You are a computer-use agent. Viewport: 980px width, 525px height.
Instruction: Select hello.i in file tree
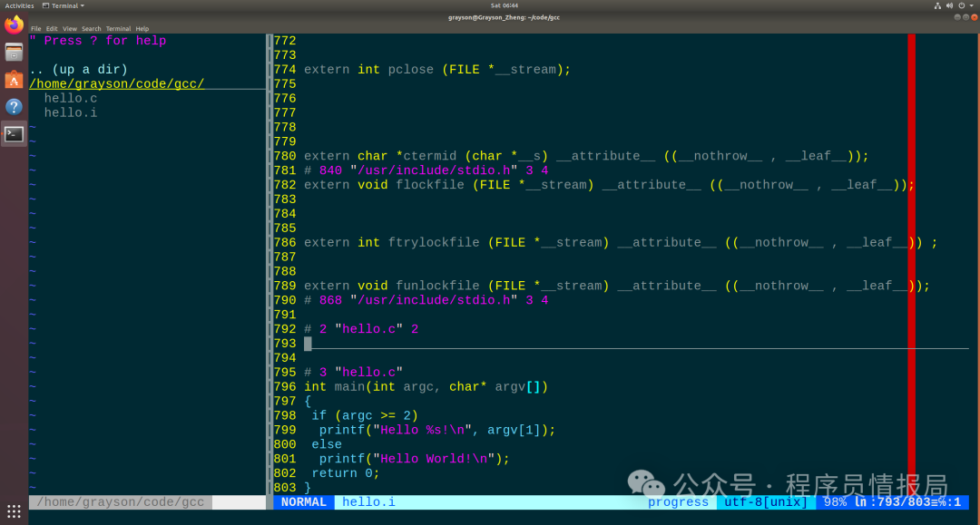pos(71,112)
